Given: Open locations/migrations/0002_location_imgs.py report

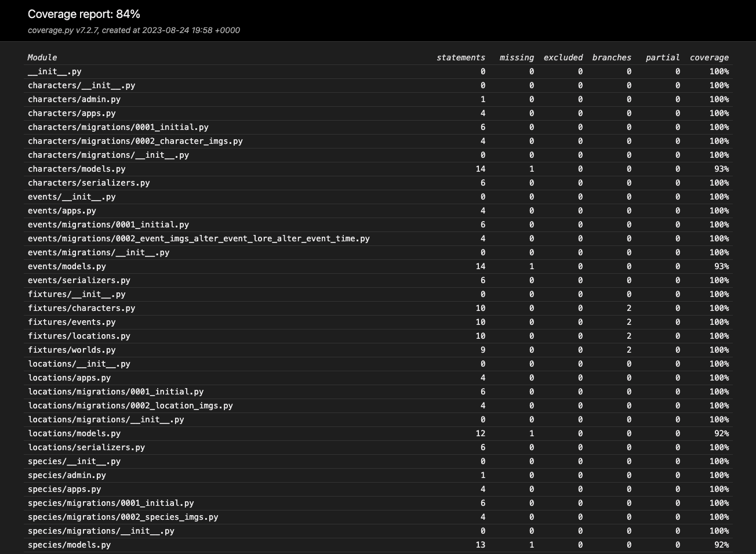Looking at the screenshot, I should click(130, 405).
